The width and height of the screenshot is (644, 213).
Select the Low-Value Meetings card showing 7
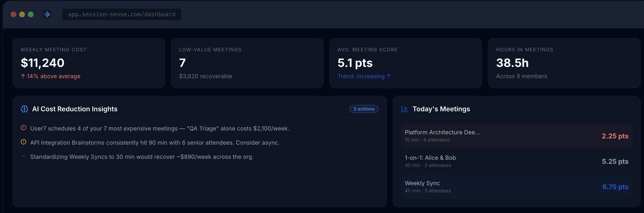point(247,63)
